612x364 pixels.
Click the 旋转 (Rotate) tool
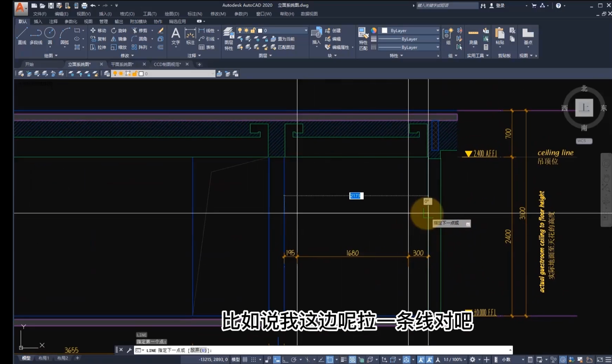pos(119,30)
